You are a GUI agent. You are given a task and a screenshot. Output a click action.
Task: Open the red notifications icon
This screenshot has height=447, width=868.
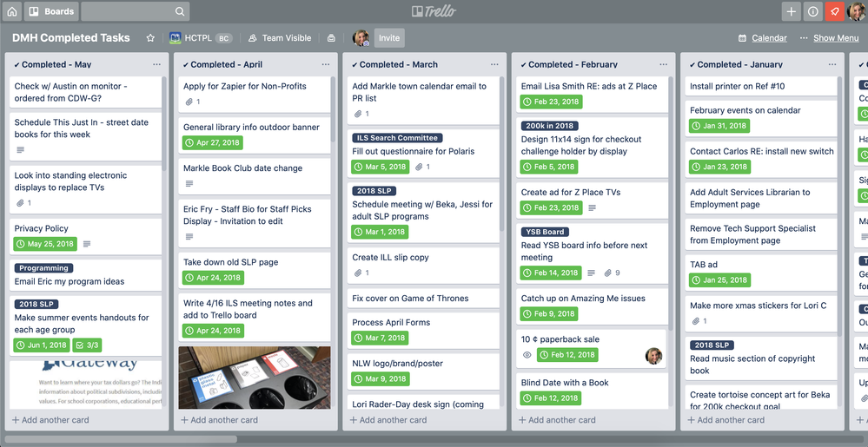(x=834, y=11)
